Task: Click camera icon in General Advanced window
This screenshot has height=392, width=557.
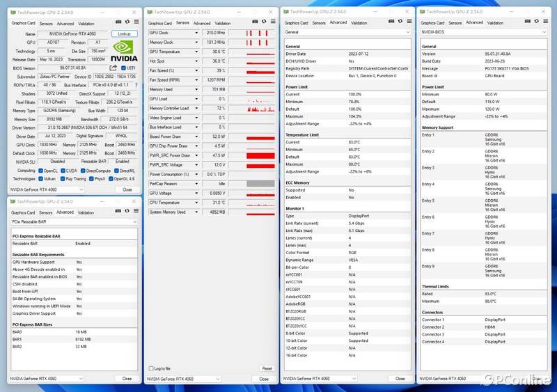Action: tap(391, 22)
